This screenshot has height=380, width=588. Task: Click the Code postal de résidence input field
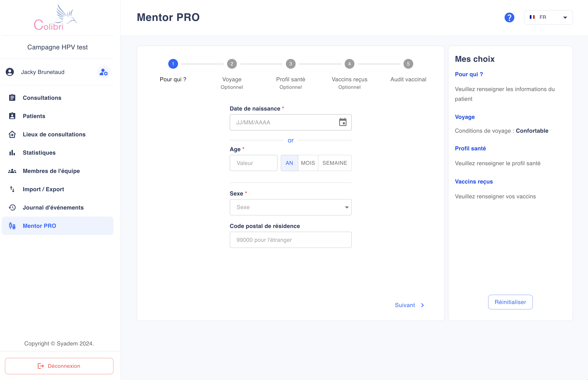tap(291, 240)
